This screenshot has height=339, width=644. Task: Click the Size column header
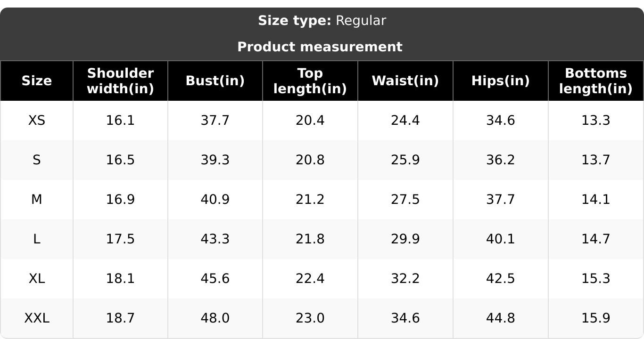(37, 81)
